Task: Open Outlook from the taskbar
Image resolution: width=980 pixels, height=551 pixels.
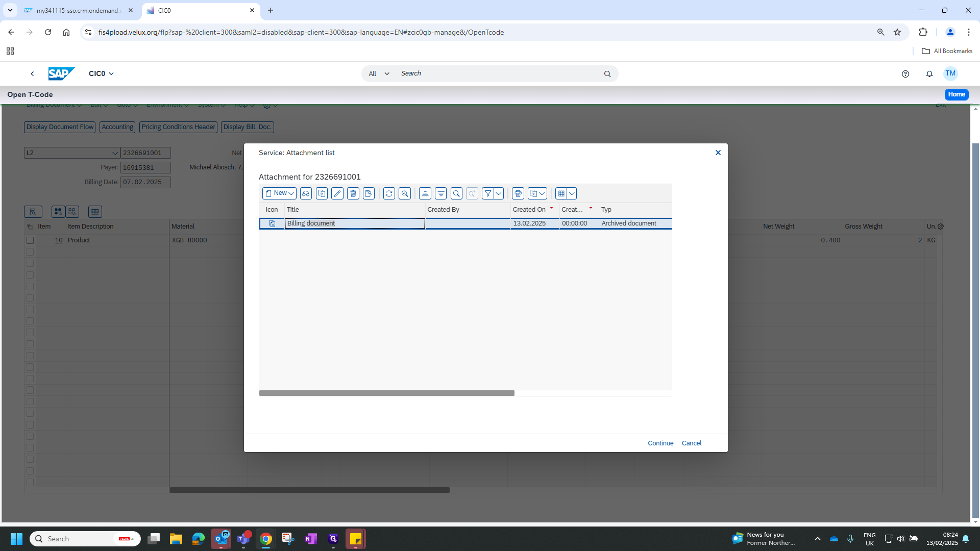Action: (x=221, y=539)
